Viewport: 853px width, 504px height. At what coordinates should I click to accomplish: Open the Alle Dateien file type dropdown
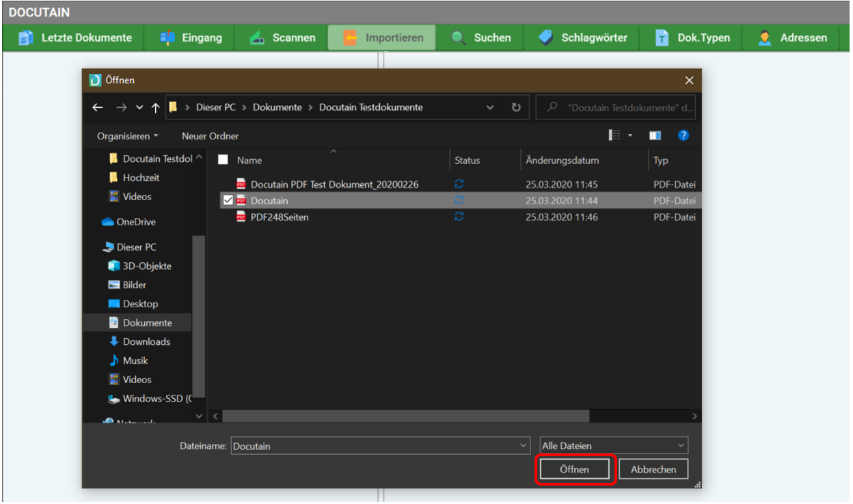(614, 446)
